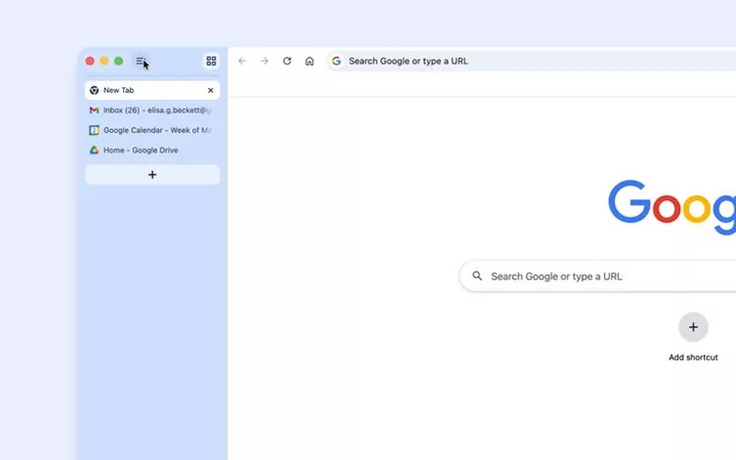
Task: Click the magnifier icon in search box
Action: point(477,276)
